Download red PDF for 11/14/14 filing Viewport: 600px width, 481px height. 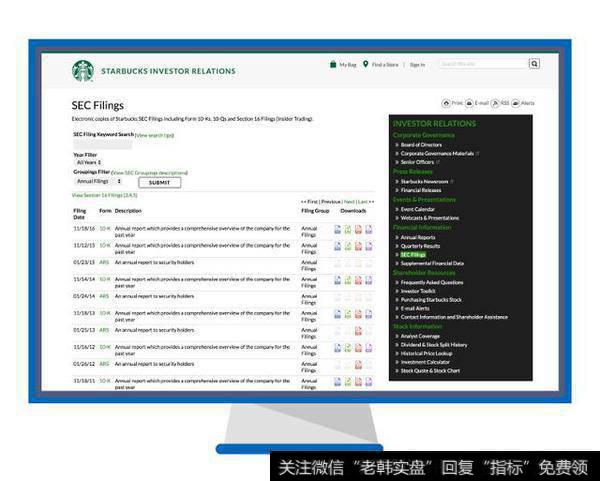(358, 280)
